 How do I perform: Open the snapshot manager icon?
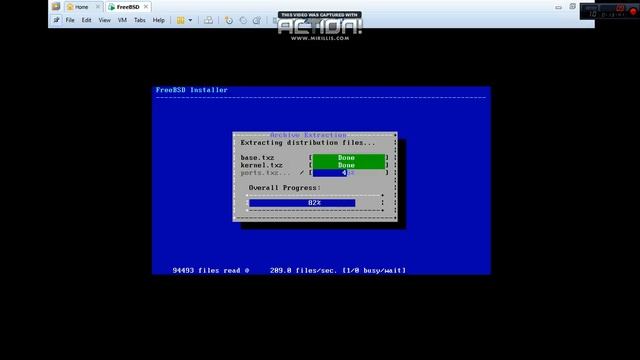click(257, 20)
